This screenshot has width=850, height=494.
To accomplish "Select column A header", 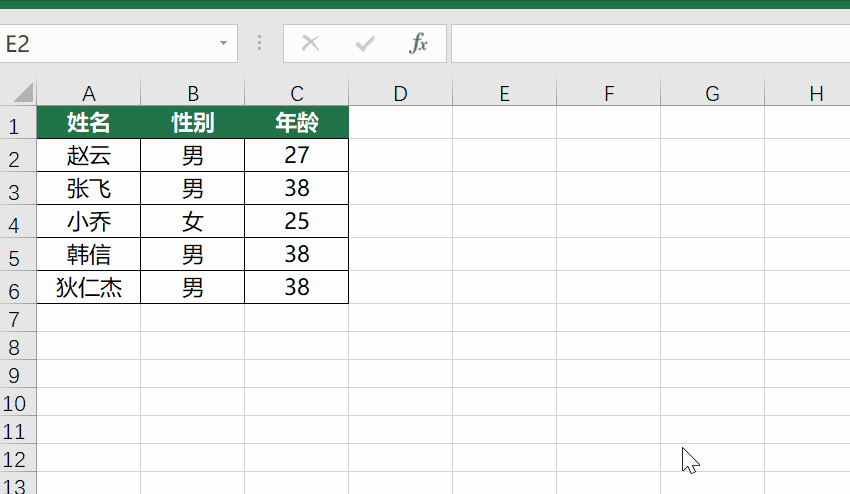I will (x=88, y=93).
